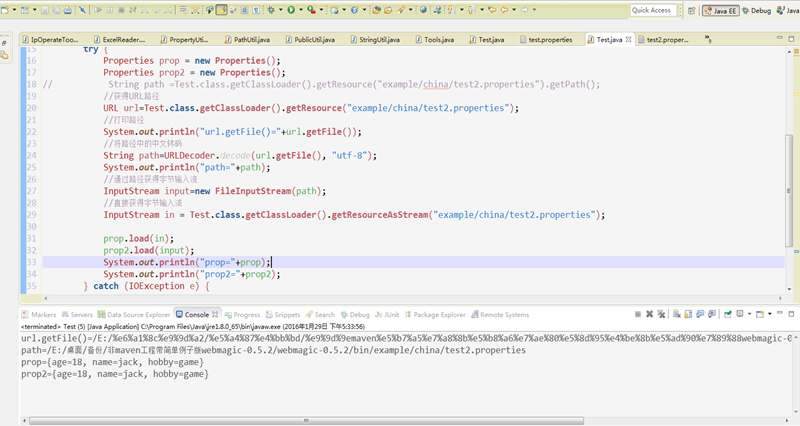The image size is (800, 426).
Task: Open the test.properties editor tab
Action: (546, 39)
